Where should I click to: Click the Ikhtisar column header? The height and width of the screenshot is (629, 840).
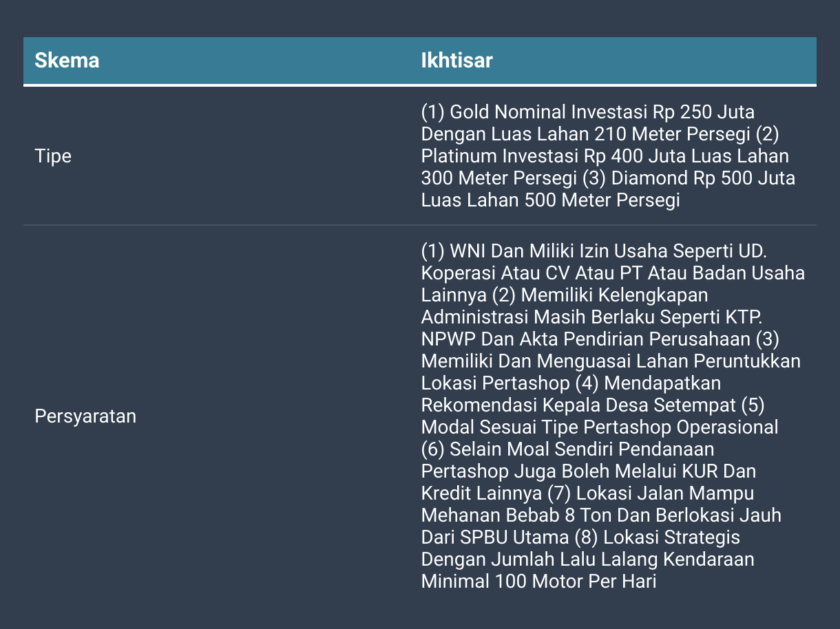[456, 61]
